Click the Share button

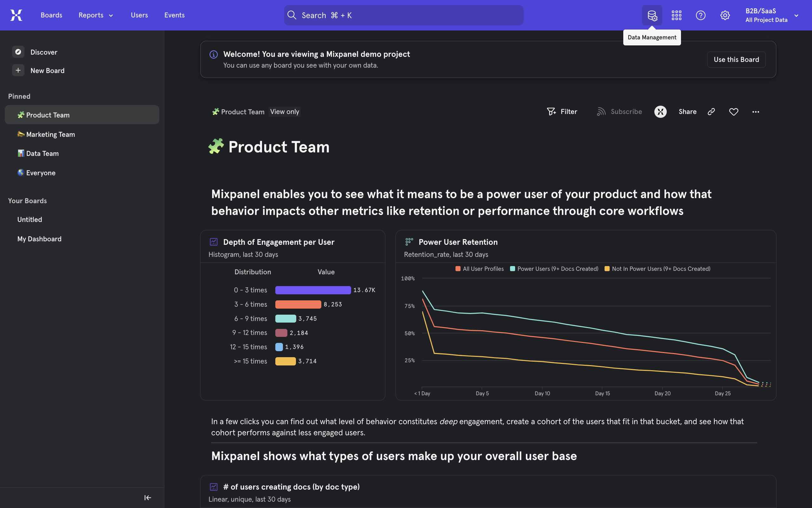[x=688, y=111]
